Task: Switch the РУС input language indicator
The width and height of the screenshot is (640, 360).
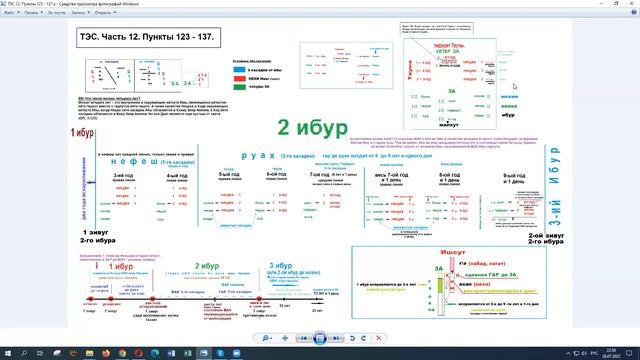Action: [594, 353]
